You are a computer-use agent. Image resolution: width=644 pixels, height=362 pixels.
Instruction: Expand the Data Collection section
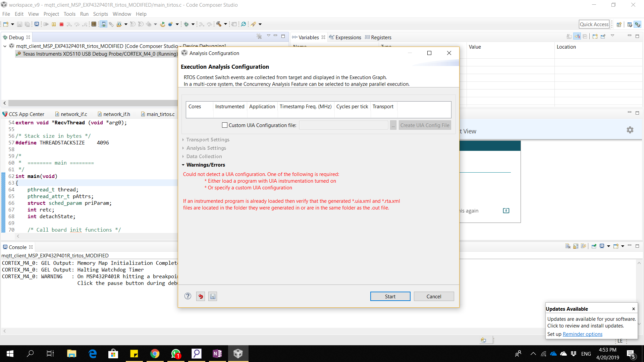[204, 157]
